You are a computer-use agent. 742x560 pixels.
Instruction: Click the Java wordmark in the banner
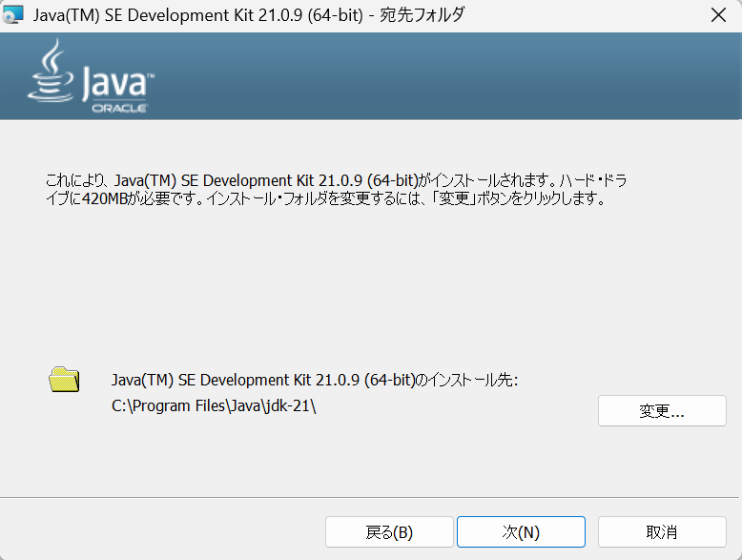coord(115,85)
